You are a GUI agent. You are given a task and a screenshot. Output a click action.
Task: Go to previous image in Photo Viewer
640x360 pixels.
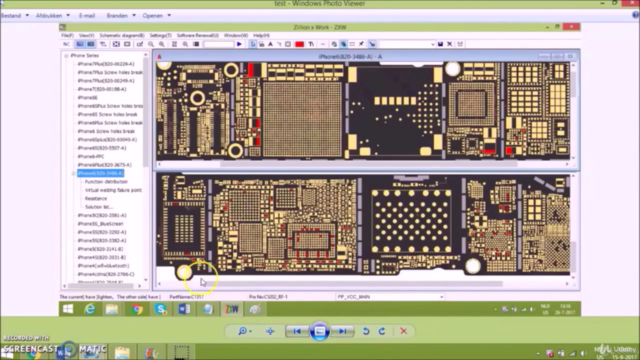click(x=297, y=331)
